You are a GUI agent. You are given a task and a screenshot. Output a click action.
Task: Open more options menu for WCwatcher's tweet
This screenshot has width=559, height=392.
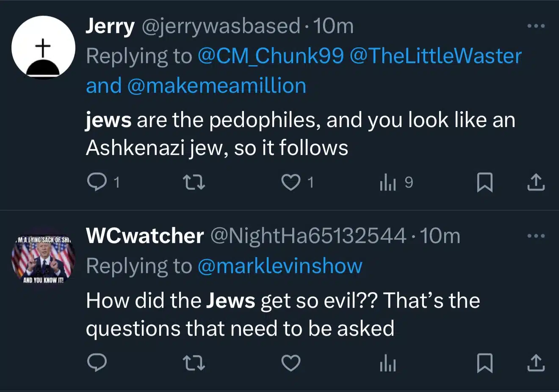point(536,236)
